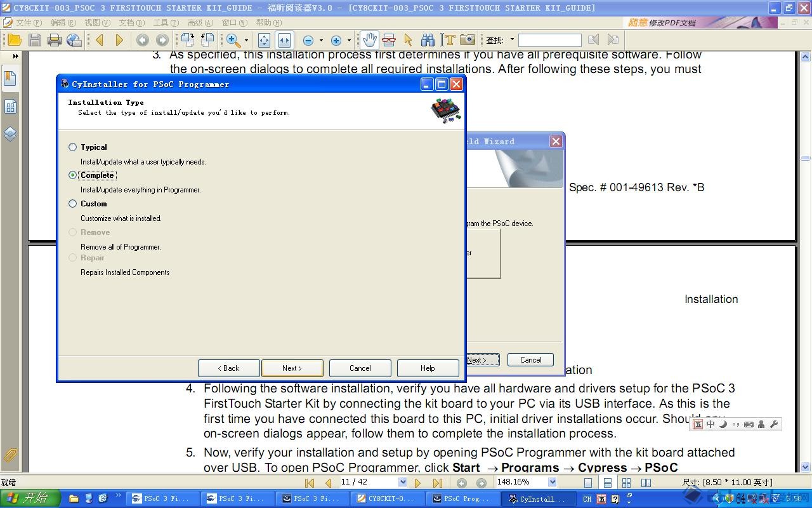Switch to the CY8CKIT-0 taskbar item
This screenshot has height=508, width=812.
tap(388, 498)
